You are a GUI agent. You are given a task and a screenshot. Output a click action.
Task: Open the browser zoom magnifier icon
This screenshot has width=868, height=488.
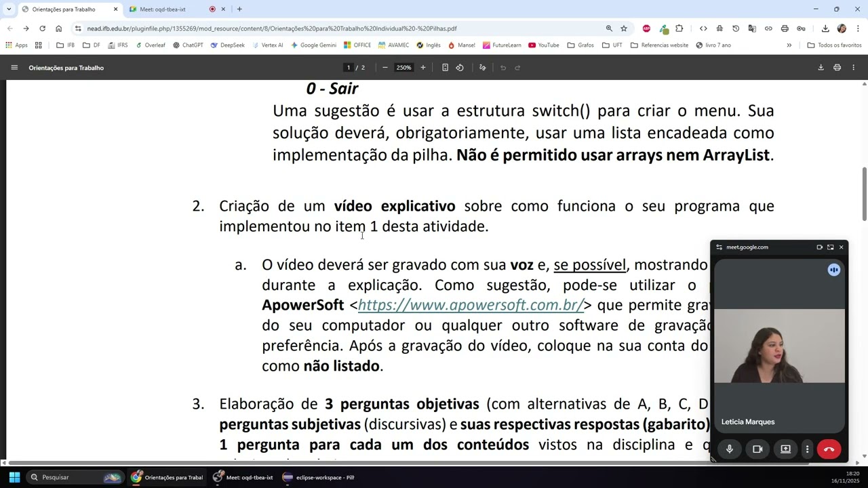point(609,28)
